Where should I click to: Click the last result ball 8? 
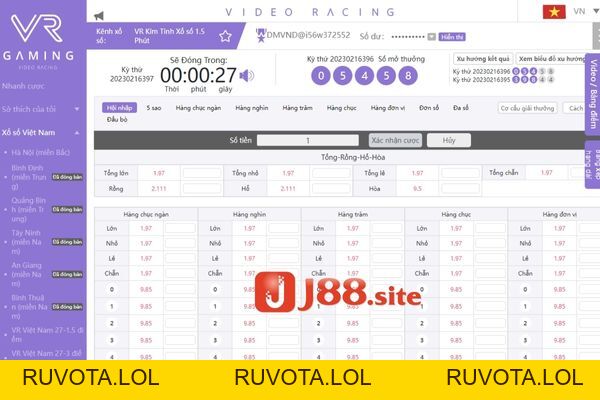(408, 75)
